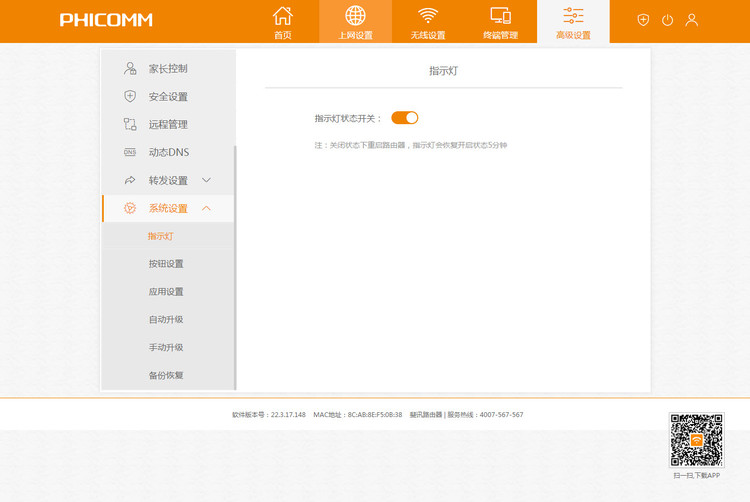The image size is (750, 502).
Task: Click the 指示灯状态开关 label
Action: click(348, 118)
